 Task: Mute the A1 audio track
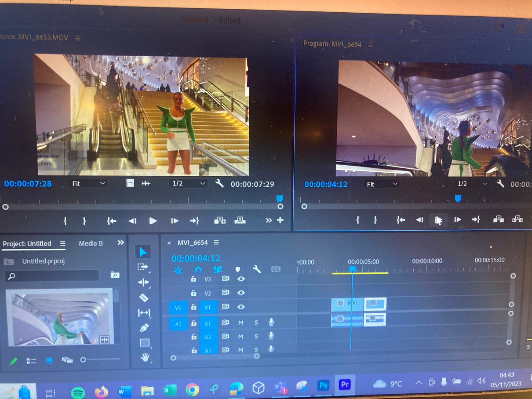tap(241, 323)
